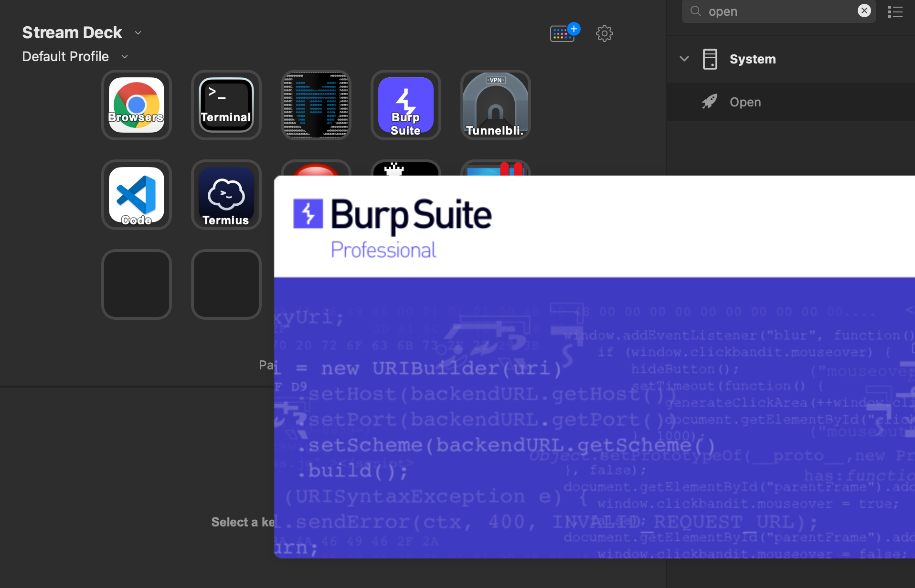This screenshot has height=588, width=915.
Task: Click the partially hidden red button key
Action: click(316, 169)
